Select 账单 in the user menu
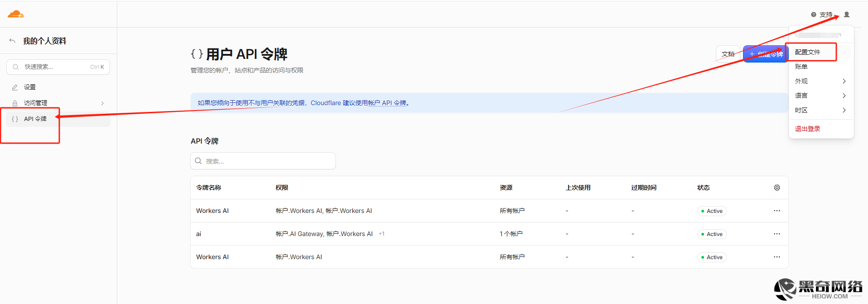The image size is (868, 304). coord(801,67)
